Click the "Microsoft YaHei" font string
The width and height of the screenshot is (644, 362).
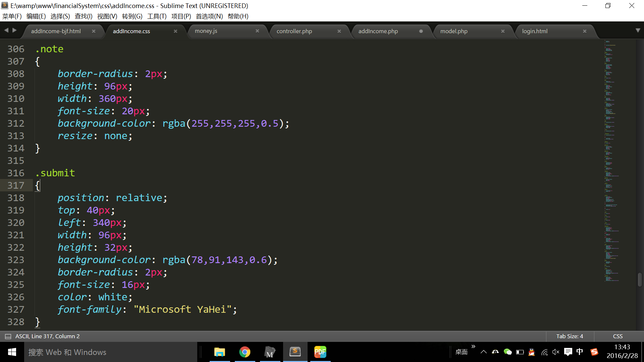point(182,309)
